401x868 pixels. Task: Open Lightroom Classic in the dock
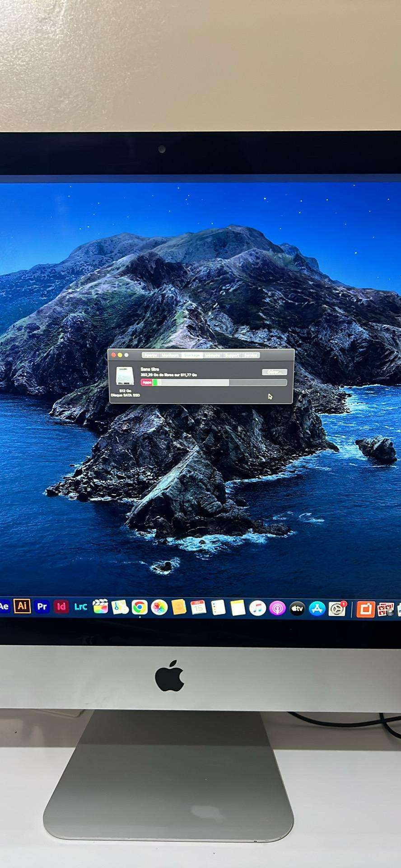tap(81, 607)
